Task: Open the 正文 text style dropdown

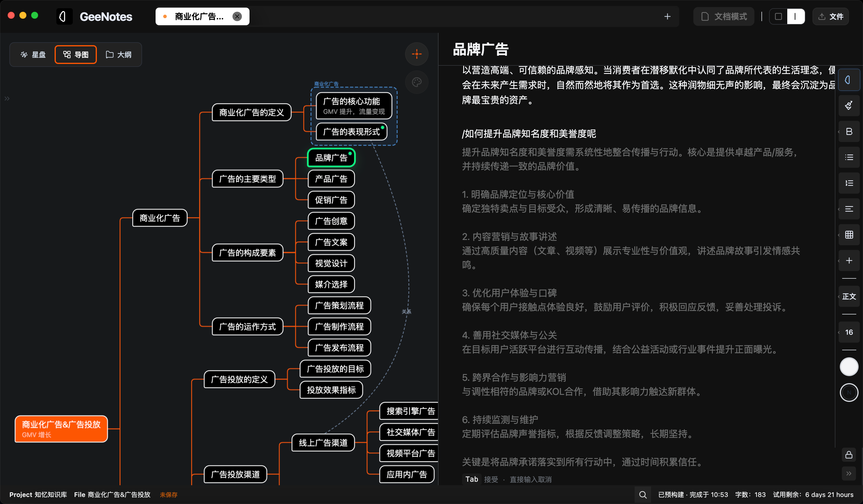Action: [x=849, y=297]
